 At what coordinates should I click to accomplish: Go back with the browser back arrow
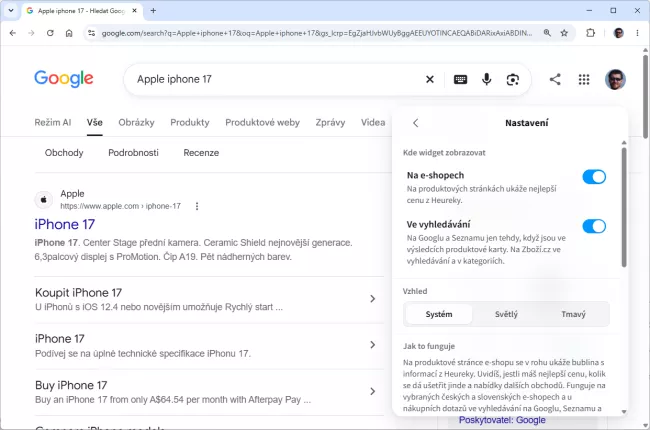pyautogui.click(x=13, y=33)
